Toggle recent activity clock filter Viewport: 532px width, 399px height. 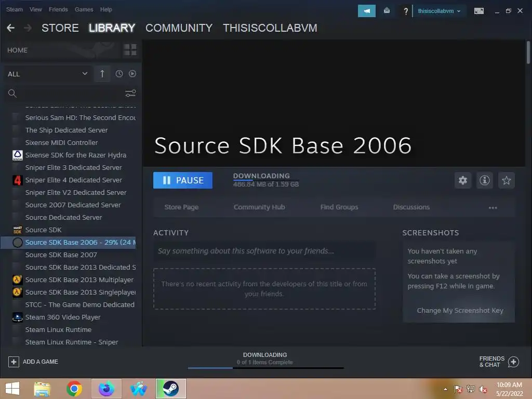(x=119, y=74)
